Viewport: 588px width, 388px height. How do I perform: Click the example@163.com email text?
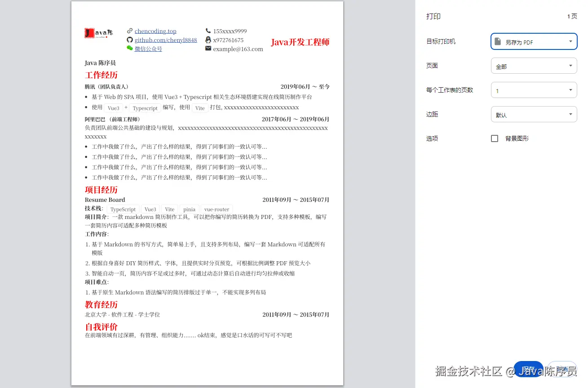click(x=238, y=49)
